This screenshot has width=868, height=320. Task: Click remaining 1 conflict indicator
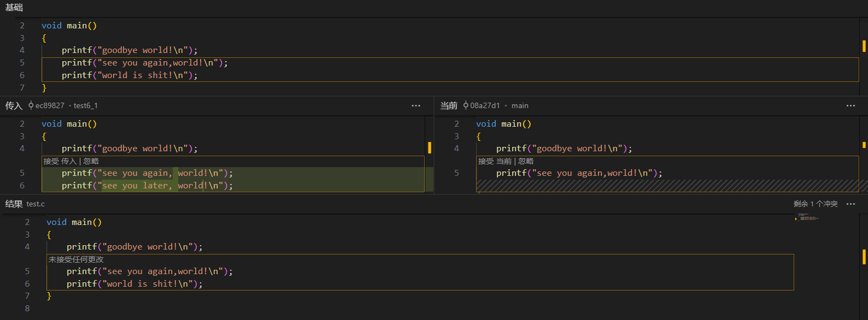(x=816, y=204)
